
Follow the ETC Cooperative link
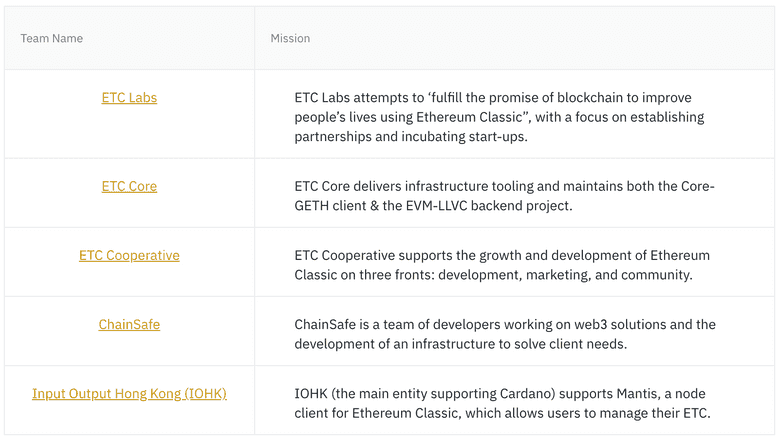pyautogui.click(x=129, y=255)
